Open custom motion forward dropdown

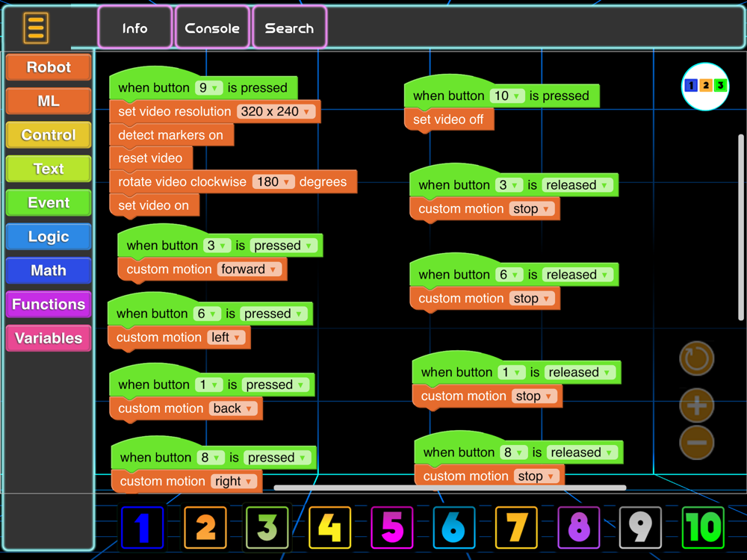click(249, 269)
